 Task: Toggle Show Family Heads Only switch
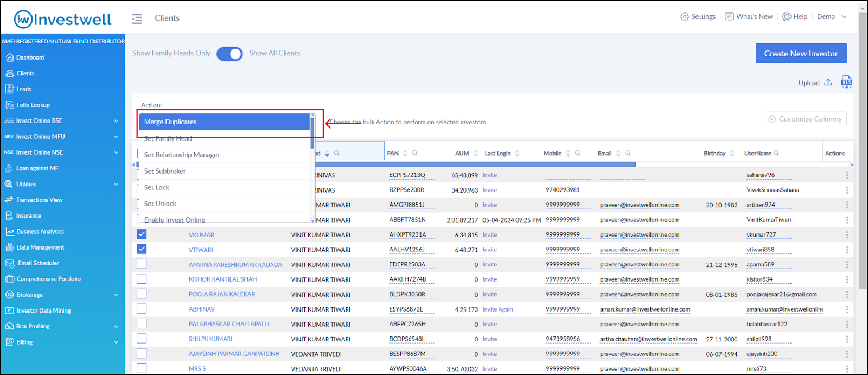pos(229,54)
